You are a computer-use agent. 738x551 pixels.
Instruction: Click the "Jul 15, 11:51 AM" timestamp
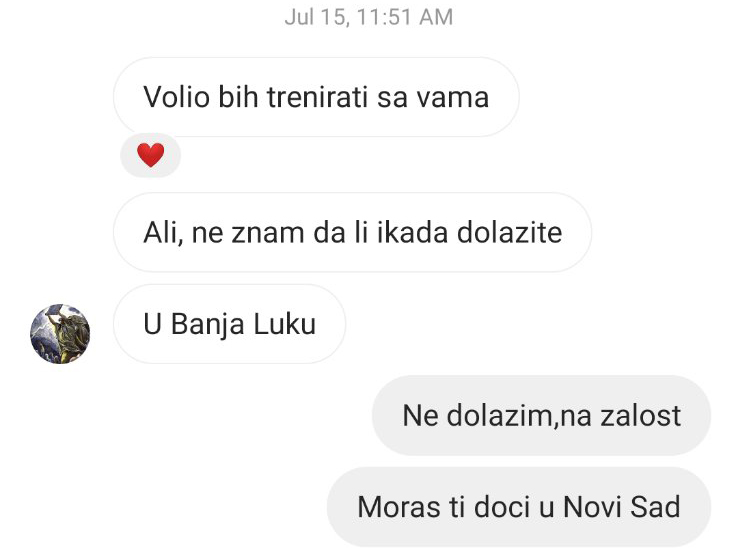[x=369, y=17]
